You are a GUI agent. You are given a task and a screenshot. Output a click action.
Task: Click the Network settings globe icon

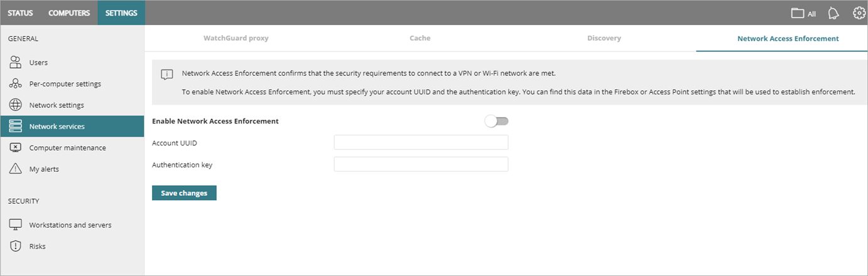(x=16, y=105)
